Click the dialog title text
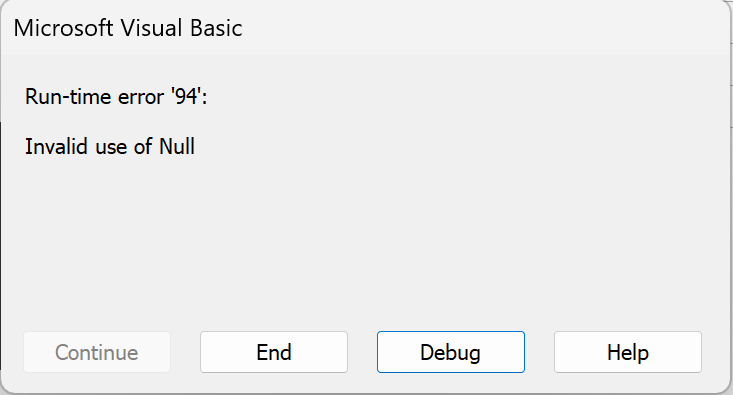This screenshot has width=733, height=395. coord(128,28)
